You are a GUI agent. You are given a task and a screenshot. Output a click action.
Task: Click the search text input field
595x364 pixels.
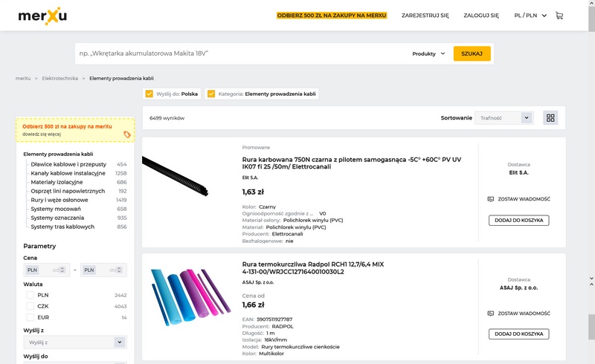click(243, 53)
